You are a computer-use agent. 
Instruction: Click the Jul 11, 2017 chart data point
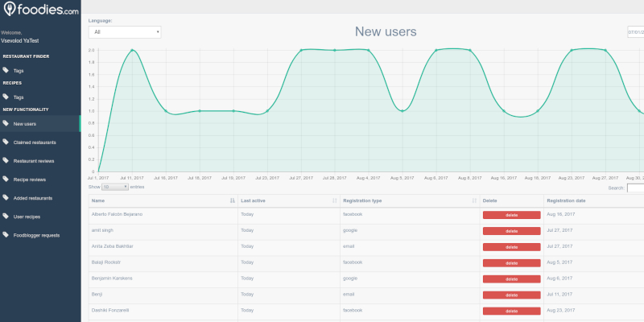coord(132,50)
